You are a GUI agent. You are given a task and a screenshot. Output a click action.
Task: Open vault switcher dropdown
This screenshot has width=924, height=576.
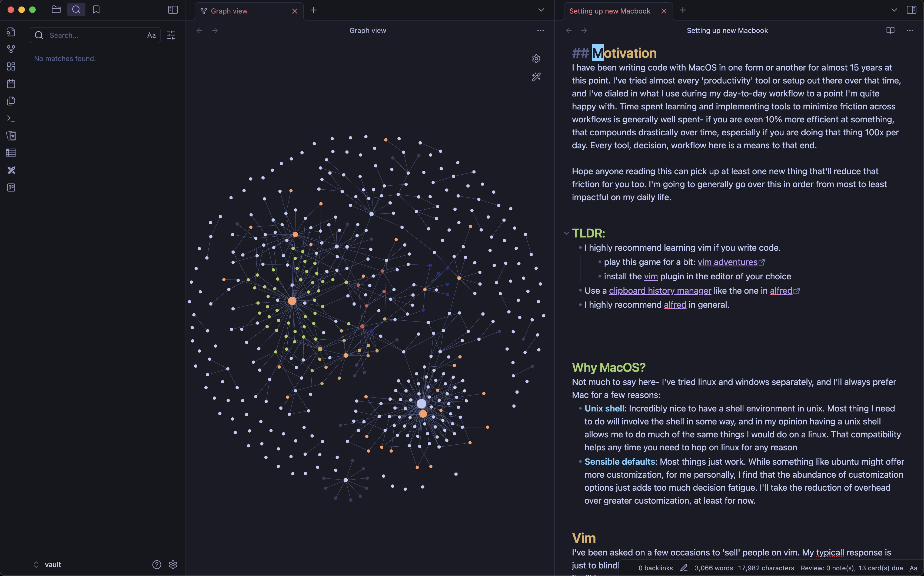pyautogui.click(x=47, y=565)
